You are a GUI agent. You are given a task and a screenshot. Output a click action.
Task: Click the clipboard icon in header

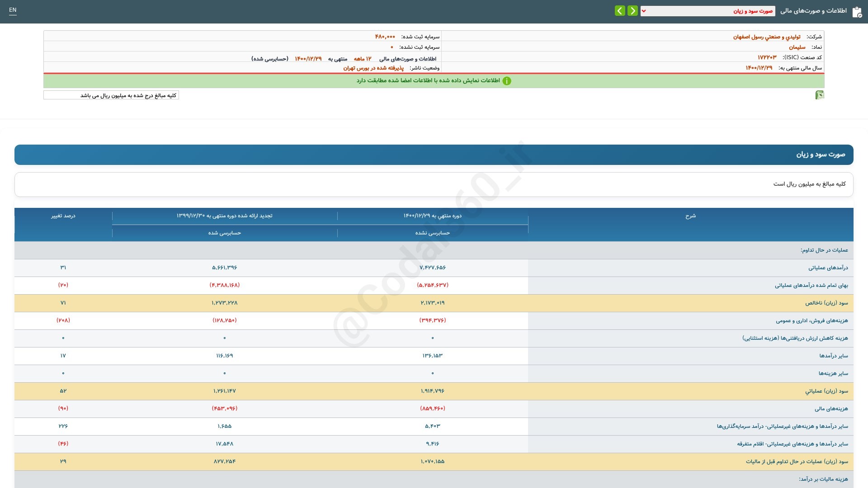(x=857, y=12)
